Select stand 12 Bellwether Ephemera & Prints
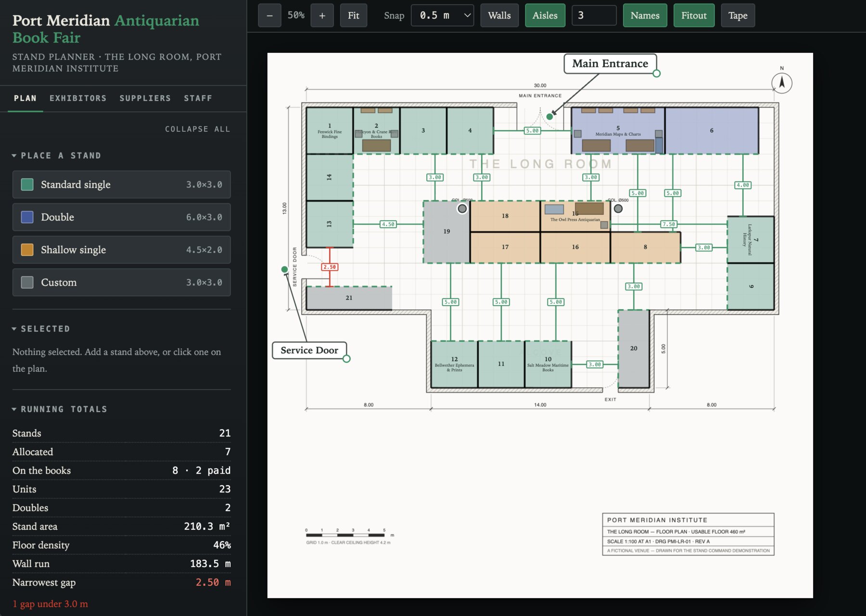866x616 pixels. click(x=454, y=364)
